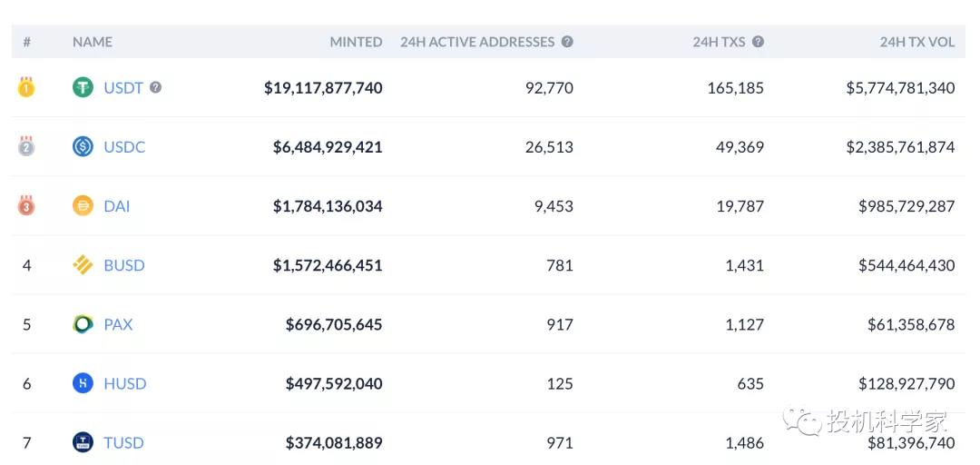Open the USDT token link

click(123, 88)
